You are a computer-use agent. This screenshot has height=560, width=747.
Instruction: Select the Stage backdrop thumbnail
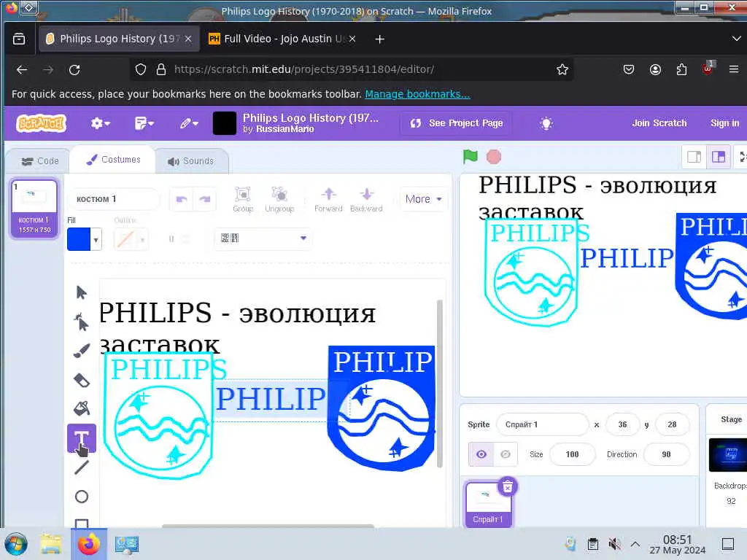[727, 455]
